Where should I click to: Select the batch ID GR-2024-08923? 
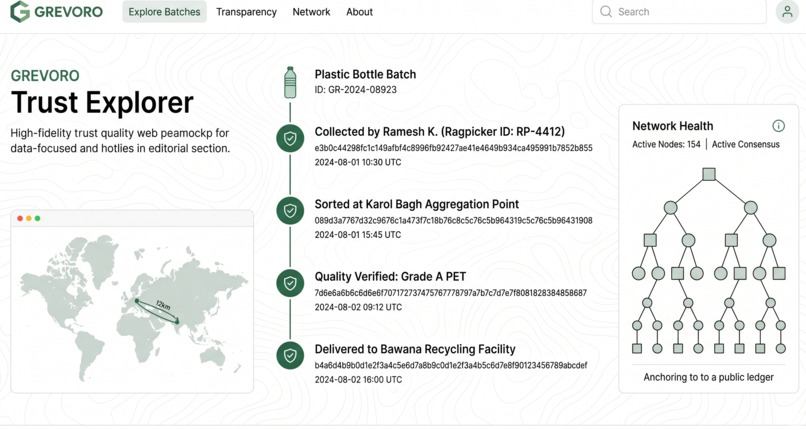[356, 89]
